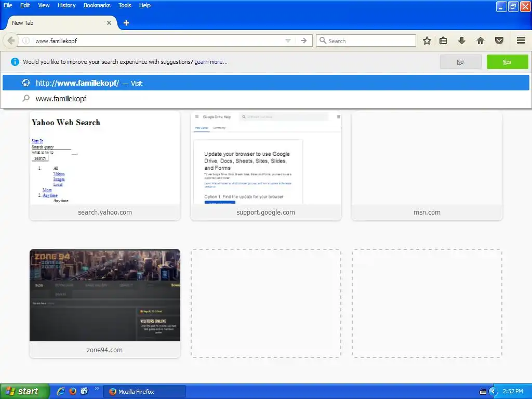
Task: Click the 2:52 PM clock
Action: coord(513,392)
